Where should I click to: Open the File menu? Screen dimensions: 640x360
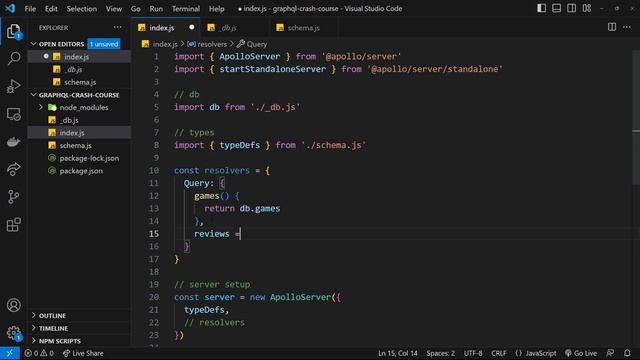[30, 9]
